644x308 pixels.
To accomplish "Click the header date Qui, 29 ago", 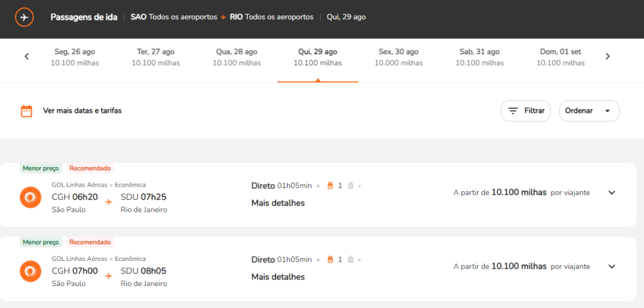I will pos(347,17).
